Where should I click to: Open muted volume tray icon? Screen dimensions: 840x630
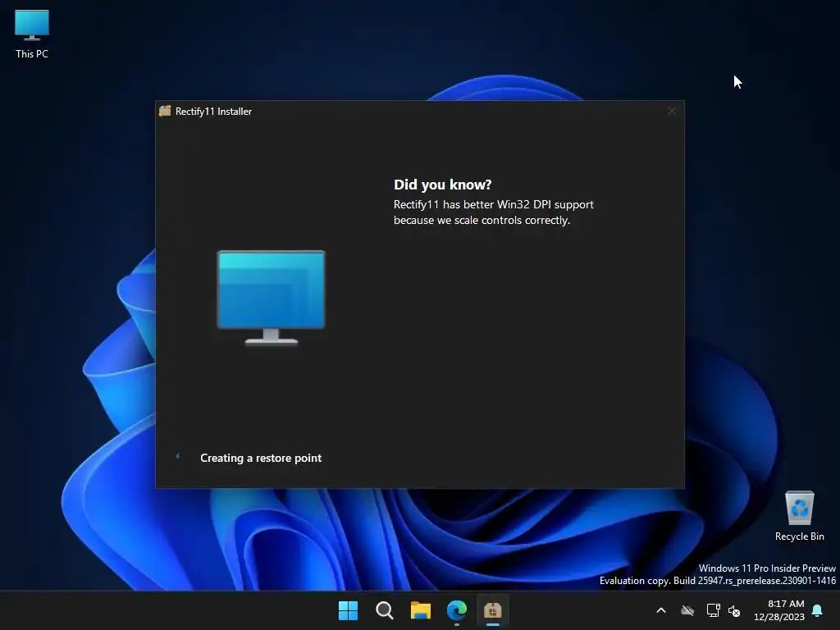pyautogui.click(x=734, y=610)
